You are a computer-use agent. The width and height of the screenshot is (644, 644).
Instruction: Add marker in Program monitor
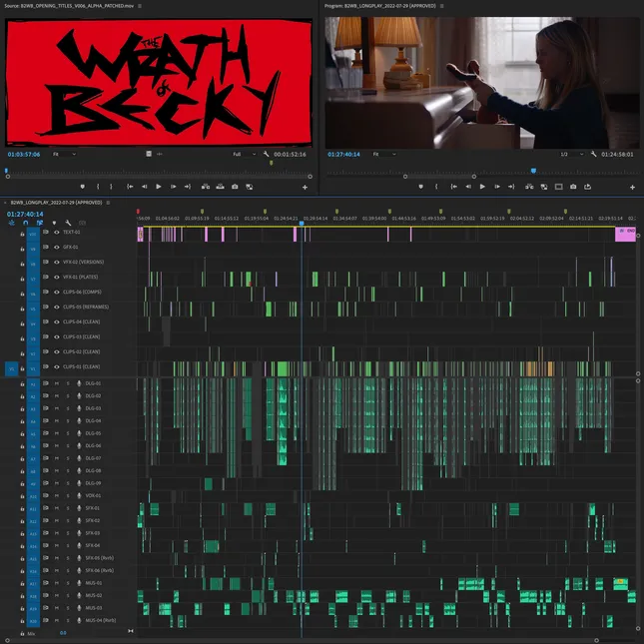pos(421,187)
